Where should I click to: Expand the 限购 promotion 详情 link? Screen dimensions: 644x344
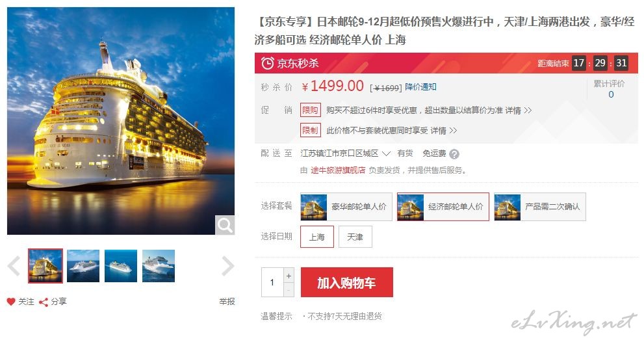[x=519, y=110]
